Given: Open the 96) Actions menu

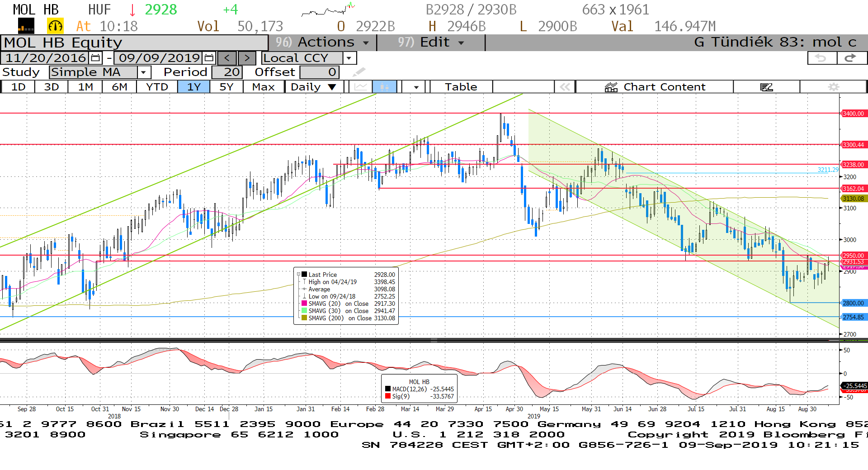Looking at the screenshot, I should 322,43.
